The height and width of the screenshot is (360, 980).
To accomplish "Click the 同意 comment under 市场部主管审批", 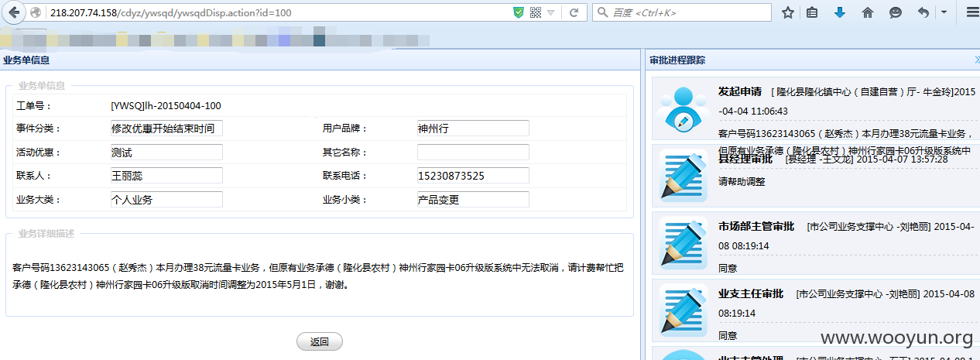I will (x=728, y=269).
